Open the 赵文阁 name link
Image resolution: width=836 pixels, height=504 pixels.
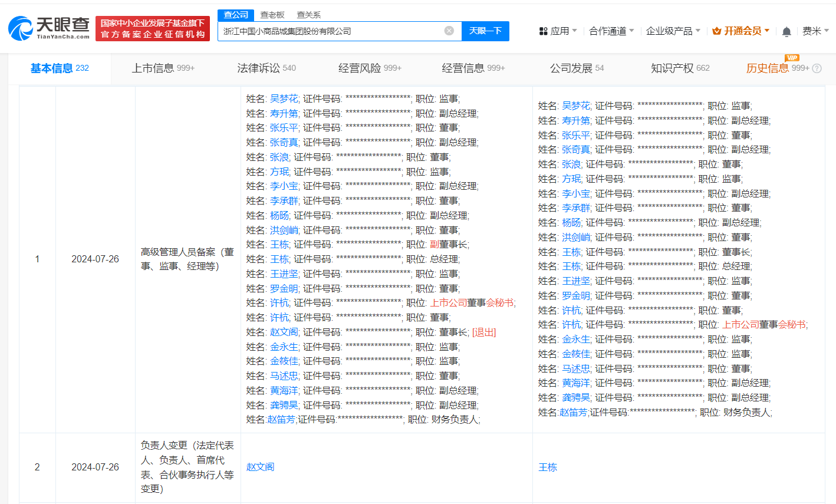[260, 467]
